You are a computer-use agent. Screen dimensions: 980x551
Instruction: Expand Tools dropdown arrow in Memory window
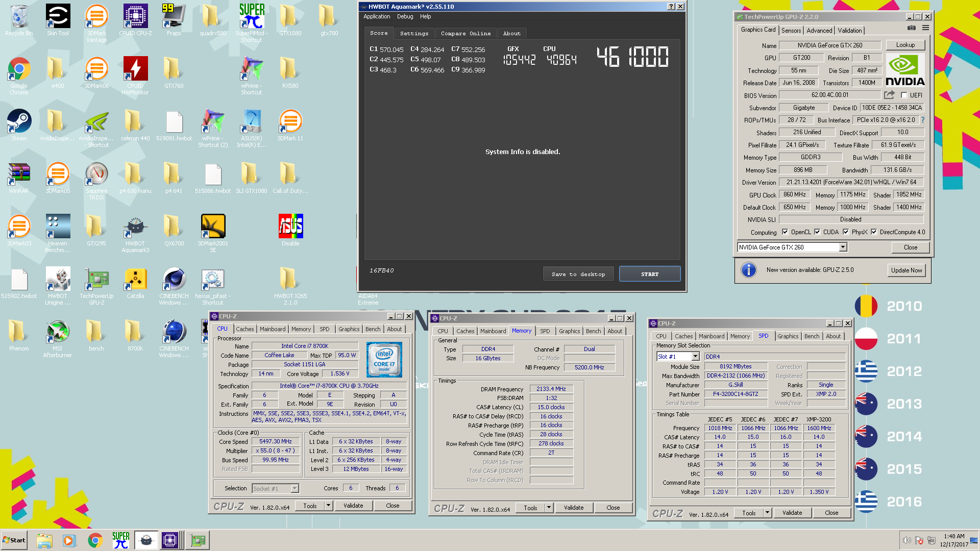[549, 508]
